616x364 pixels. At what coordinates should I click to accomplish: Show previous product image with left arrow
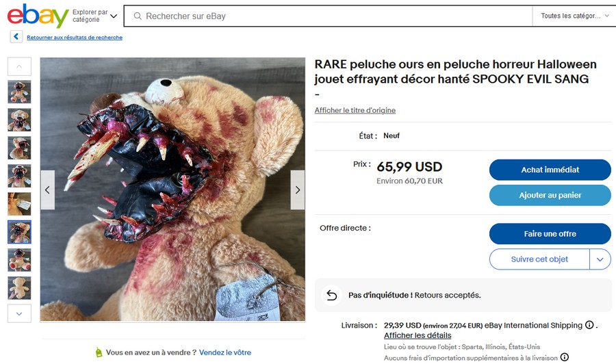pos(47,190)
